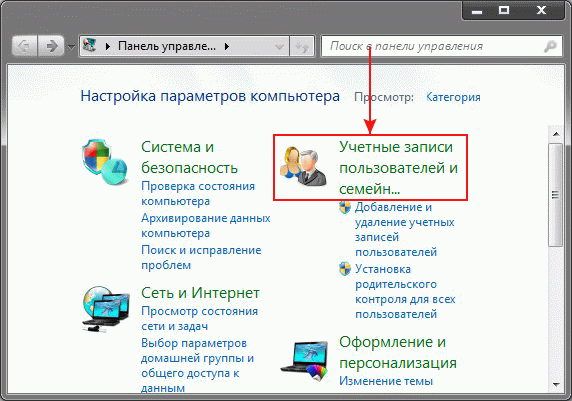This screenshot has height=401, width=572.
Task: Open 'Архивирование данных компьютера' link
Action: coord(206,225)
